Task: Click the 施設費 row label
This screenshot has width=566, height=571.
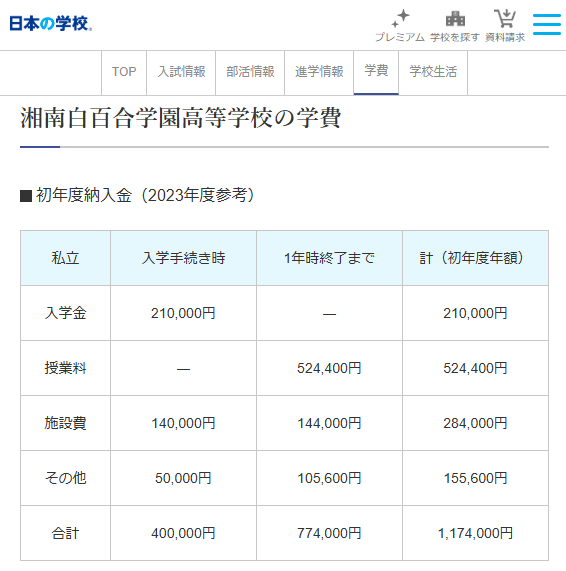Action: pyautogui.click(x=66, y=423)
